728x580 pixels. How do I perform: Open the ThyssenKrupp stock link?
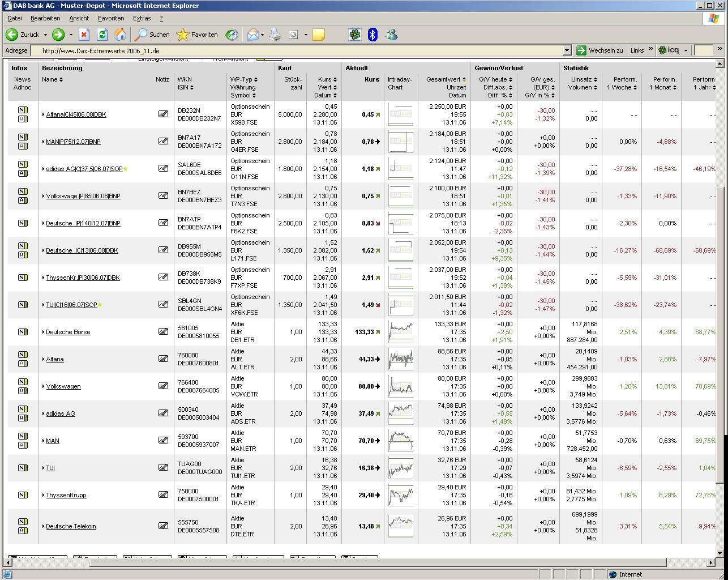point(66,495)
